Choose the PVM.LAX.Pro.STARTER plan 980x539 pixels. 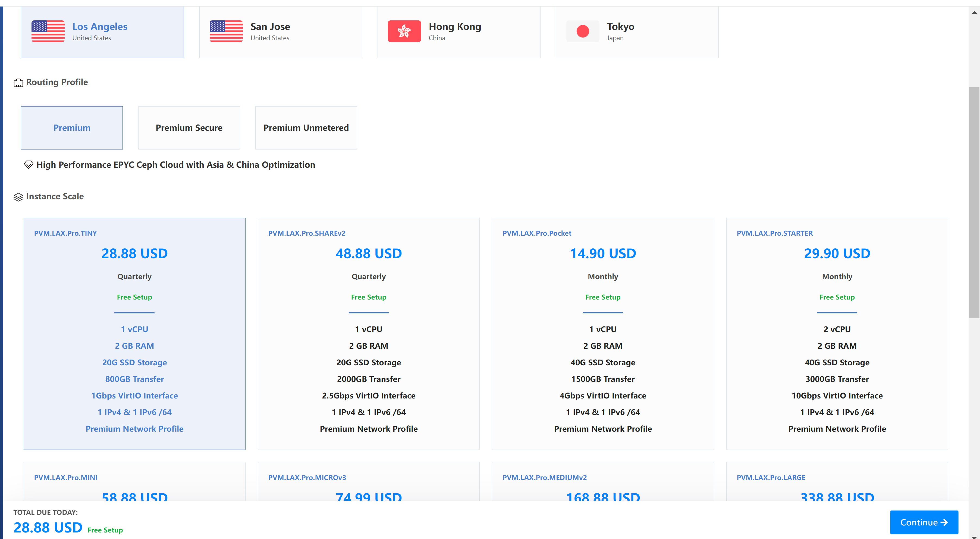pyautogui.click(x=837, y=335)
